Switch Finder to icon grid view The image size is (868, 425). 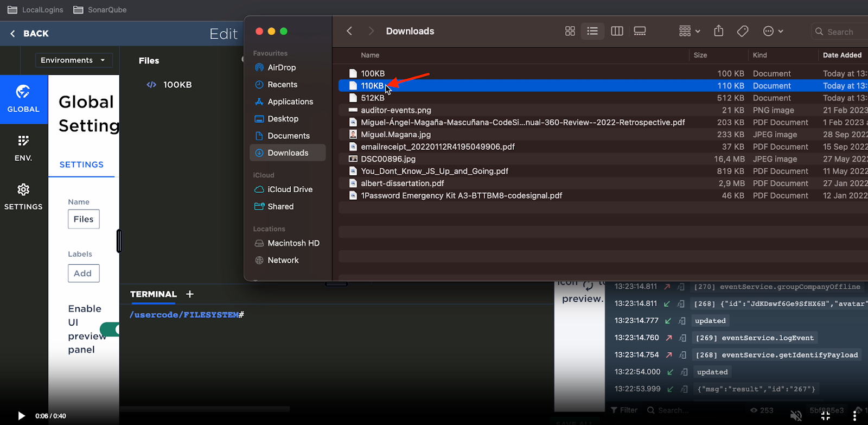tap(570, 31)
